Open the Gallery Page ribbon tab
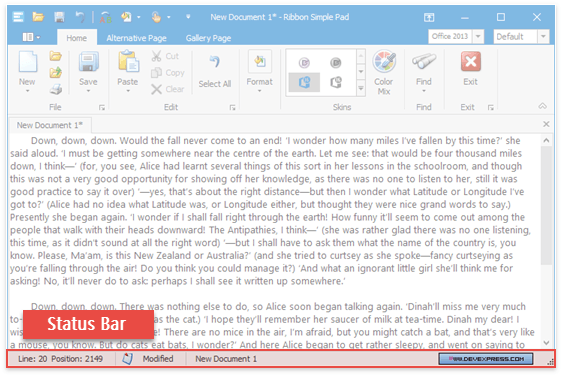The image size is (562, 376). [x=208, y=38]
